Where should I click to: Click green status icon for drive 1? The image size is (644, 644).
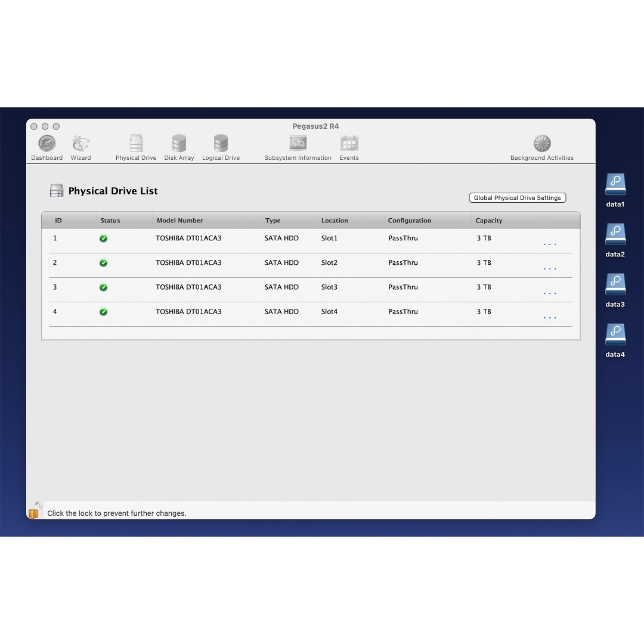(104, 239)
